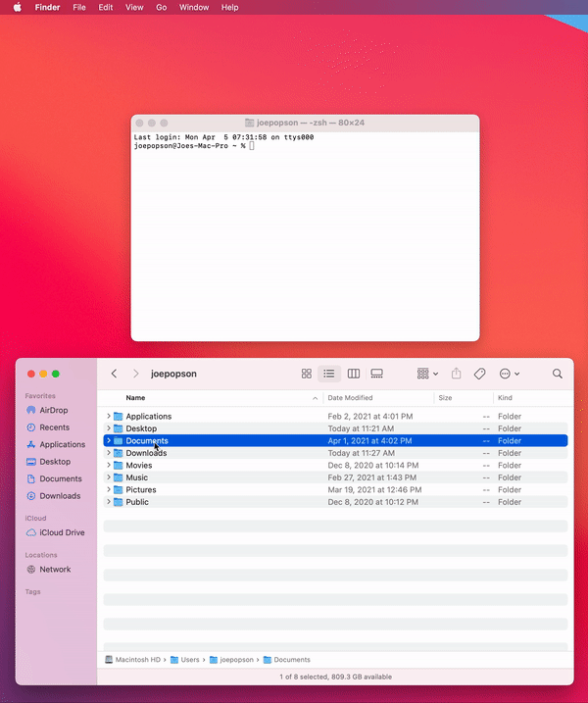Screen dimensions: 588x703
Task: Expand the Documents folder disclosure arrow
Action: (x=109, y=440)
